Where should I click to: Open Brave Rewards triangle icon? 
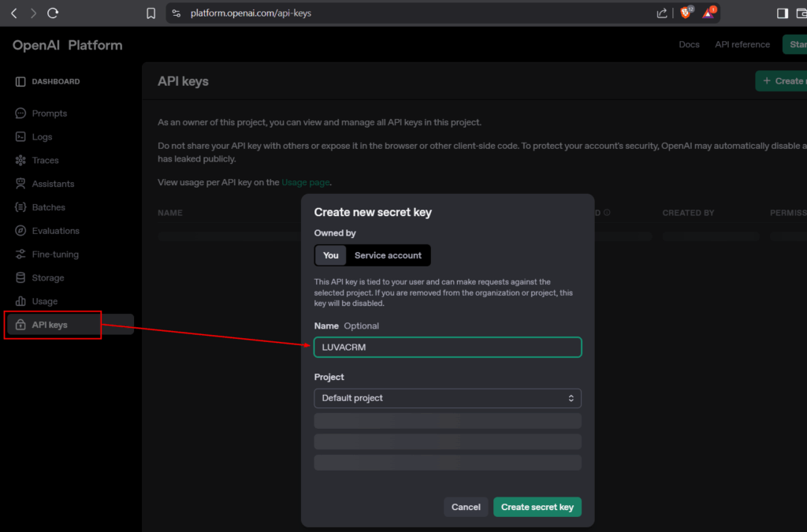(x=708, y=13)
